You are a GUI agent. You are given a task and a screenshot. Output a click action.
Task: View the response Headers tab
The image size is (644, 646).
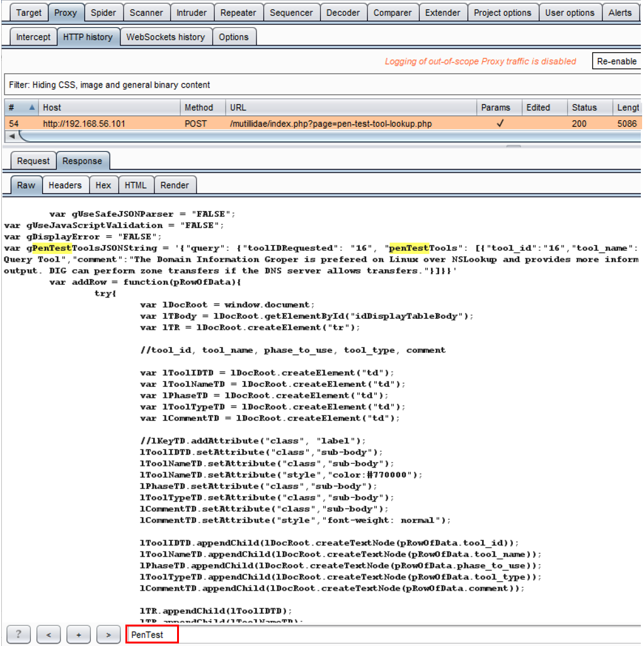(65, 185)
